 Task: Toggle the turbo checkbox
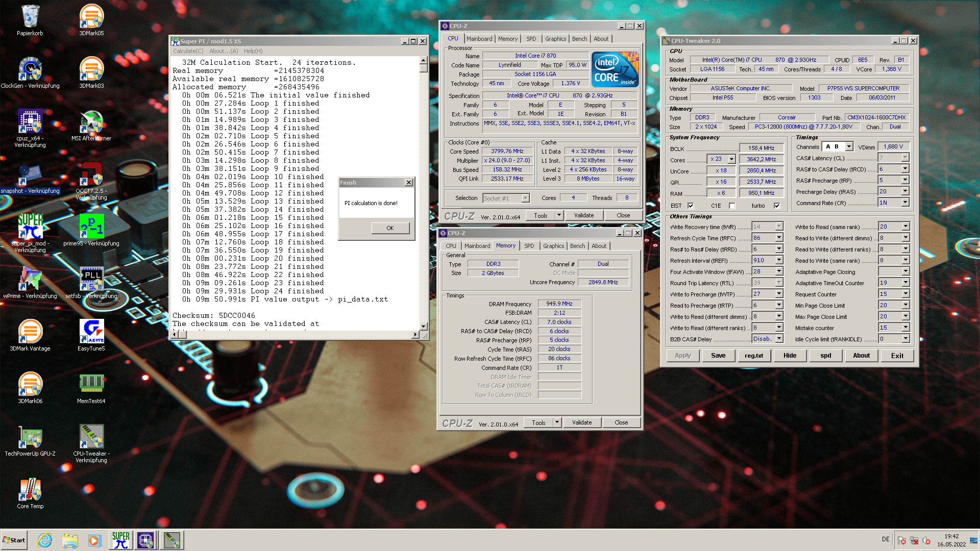click(777, 206)
